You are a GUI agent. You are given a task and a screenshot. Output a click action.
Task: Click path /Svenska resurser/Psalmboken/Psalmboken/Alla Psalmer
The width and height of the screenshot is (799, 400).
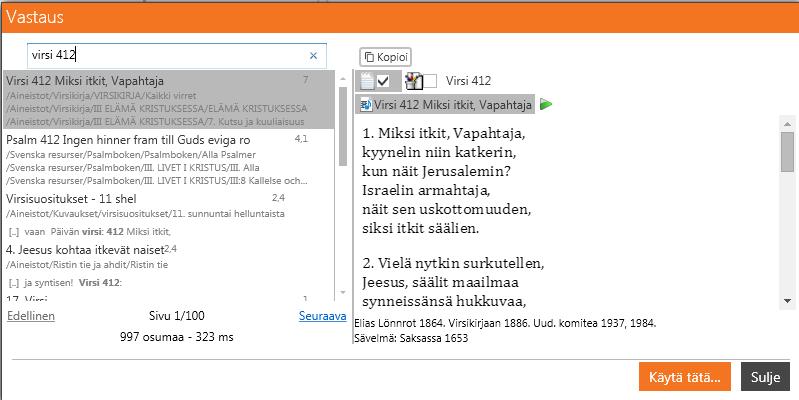point(131,154)
